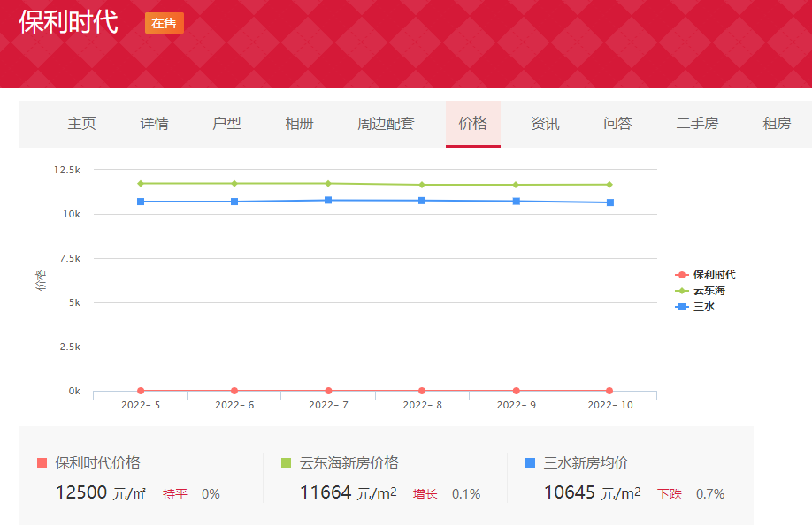Go to the 租房 tab
Screen dimensions: 812x526
pyautogui.click(x=777, y=124)
